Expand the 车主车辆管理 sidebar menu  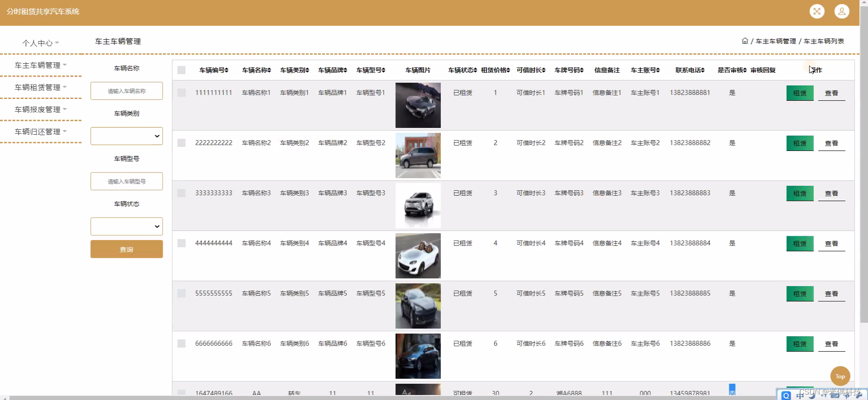(x=41, y=65)
